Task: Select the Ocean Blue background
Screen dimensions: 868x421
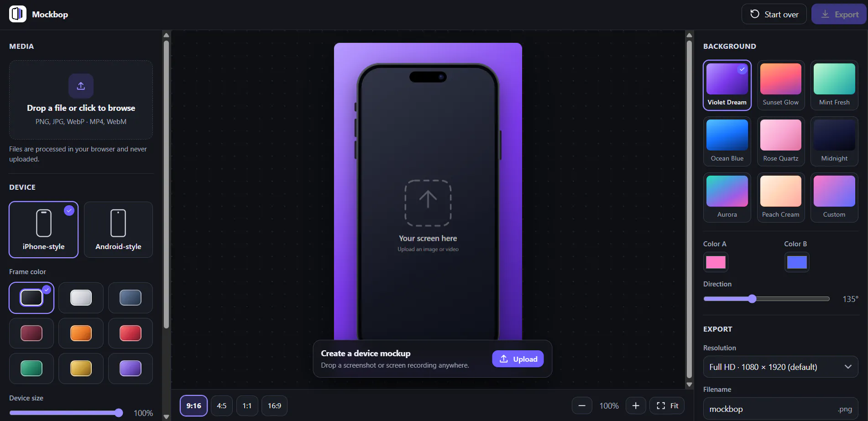Action: pyautogui.click(x=727, y=141)
